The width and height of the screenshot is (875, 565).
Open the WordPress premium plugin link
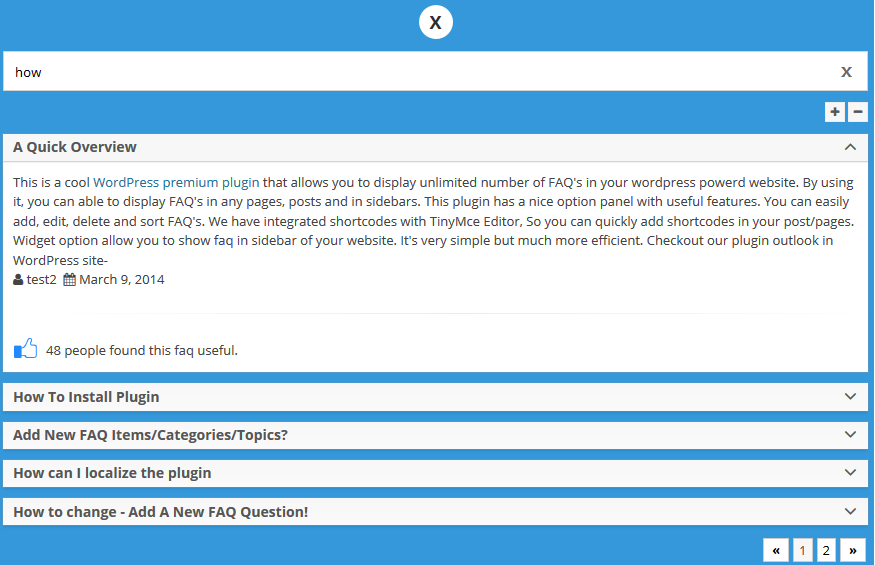coord(176,183)
